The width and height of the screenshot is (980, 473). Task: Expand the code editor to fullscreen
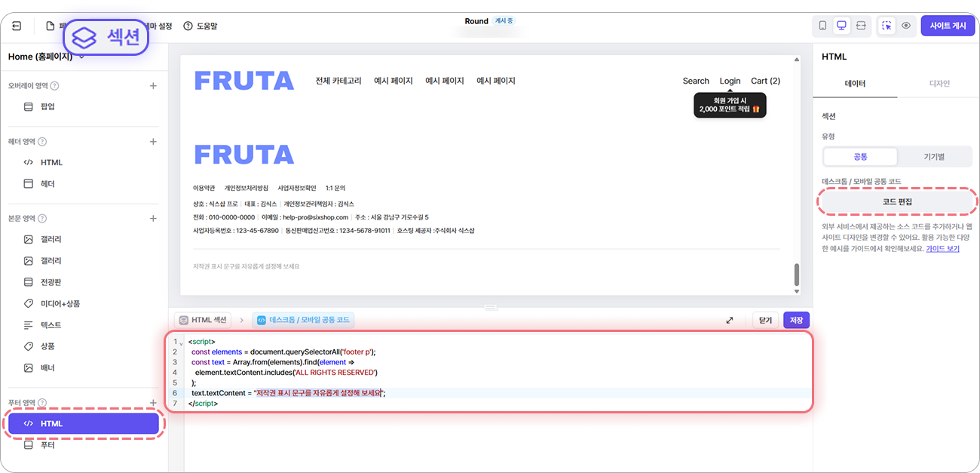[730, 320]
